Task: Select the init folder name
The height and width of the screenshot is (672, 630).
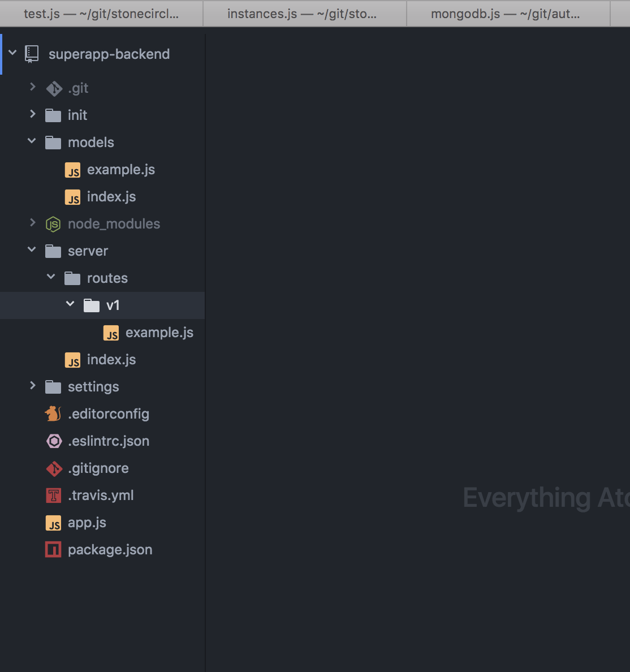Action: [77, 115]
